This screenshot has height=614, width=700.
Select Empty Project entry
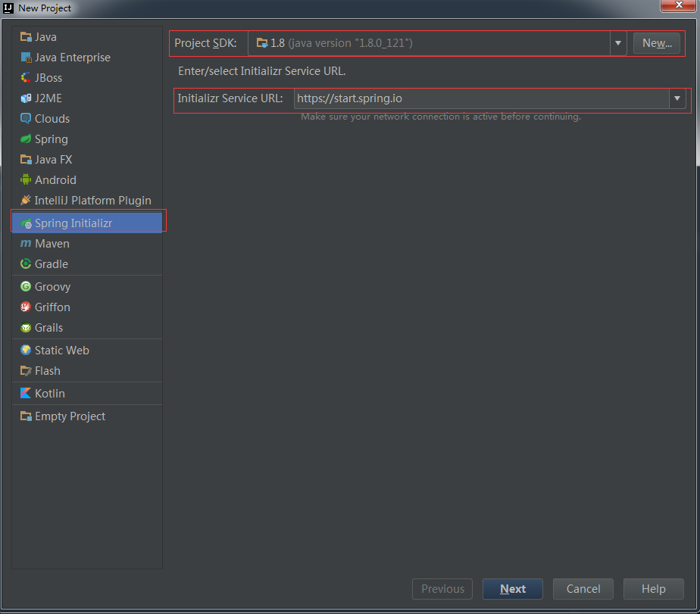[87, 416]
